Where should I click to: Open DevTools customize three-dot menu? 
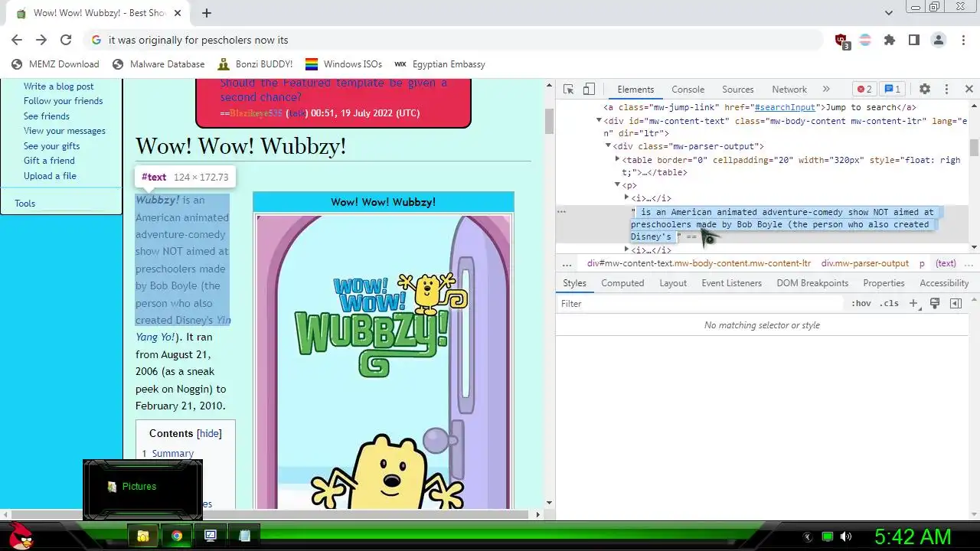(946, 90)
